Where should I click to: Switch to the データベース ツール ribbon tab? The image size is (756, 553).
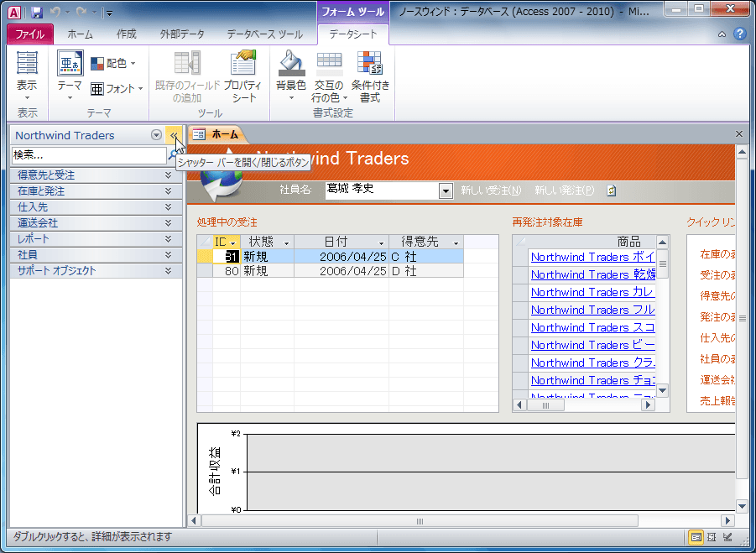point(264,34)
